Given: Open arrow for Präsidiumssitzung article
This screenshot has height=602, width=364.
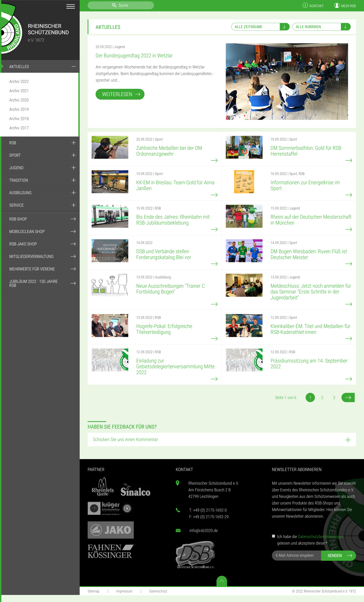Looking at the screenshot, I should coord(349,379).
